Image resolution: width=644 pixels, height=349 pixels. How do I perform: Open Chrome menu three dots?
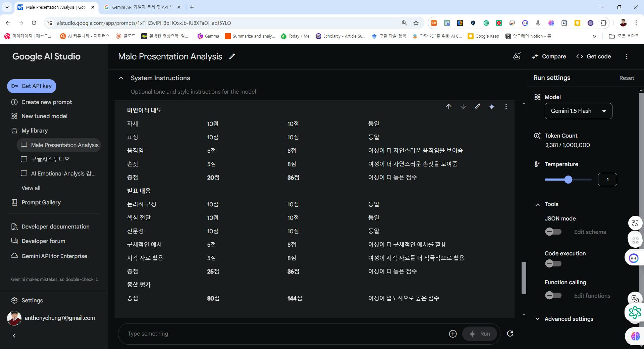point(636,23)
